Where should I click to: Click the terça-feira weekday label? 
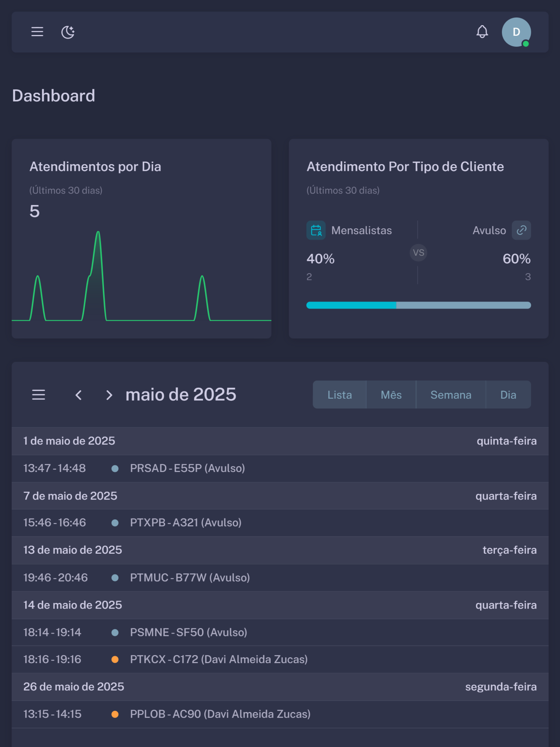(x=510, y=550)
